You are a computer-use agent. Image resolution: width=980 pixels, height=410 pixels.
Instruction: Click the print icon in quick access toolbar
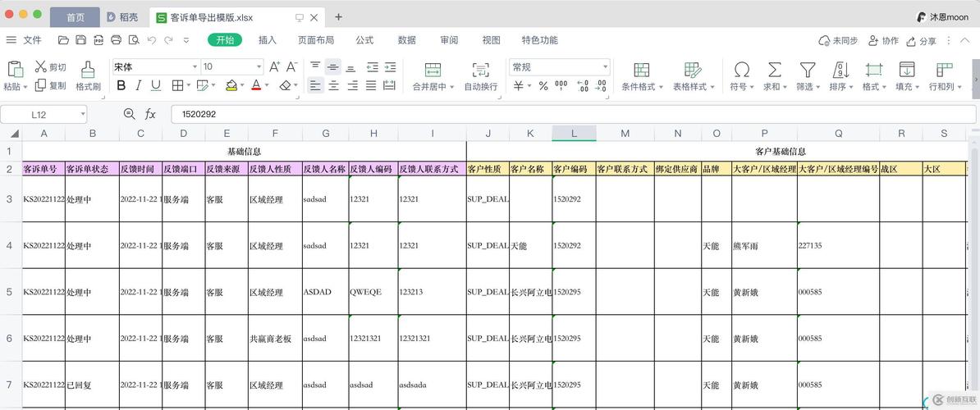click(x=116, y=40)
